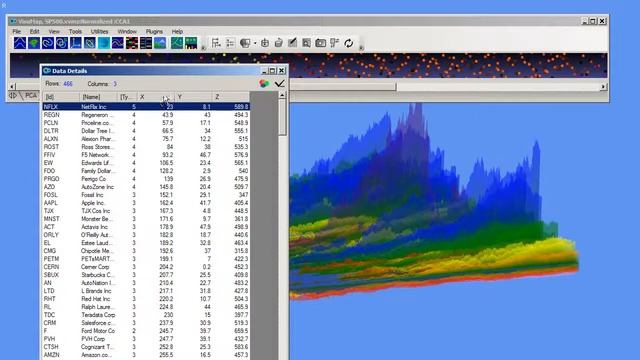Open the Edit menu

pos(34,31)
